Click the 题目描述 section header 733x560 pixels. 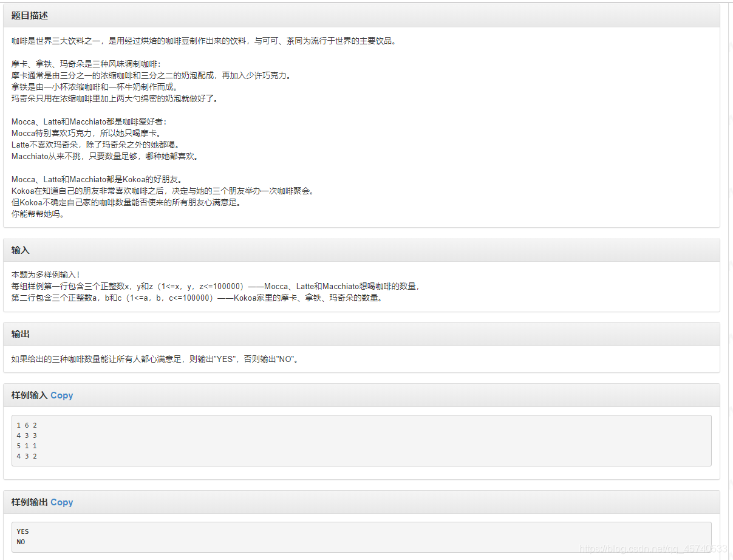(361, 16)
